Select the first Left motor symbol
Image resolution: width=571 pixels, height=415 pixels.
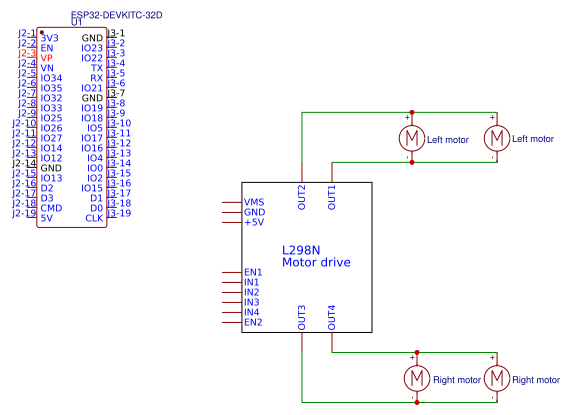(412, 138)
